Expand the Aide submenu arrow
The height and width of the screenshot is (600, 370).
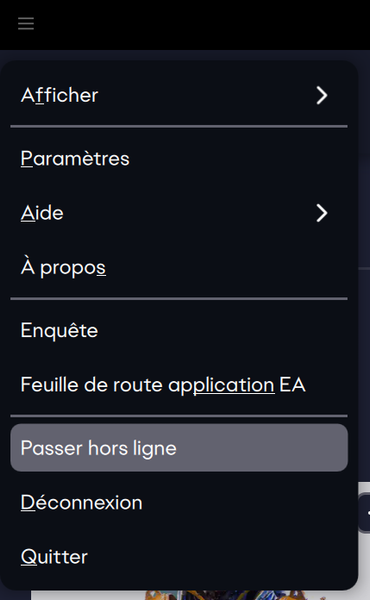(x=322, y=213)
